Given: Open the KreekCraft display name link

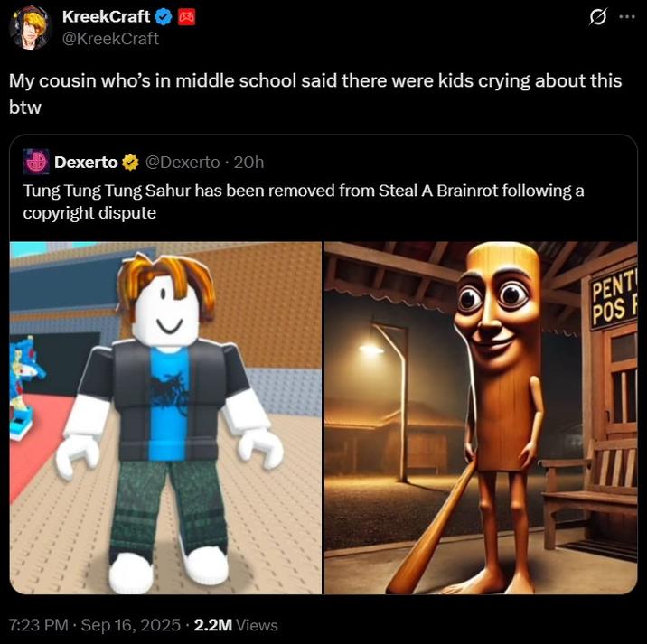Looking at the screenshot, I should pos(106,17).
